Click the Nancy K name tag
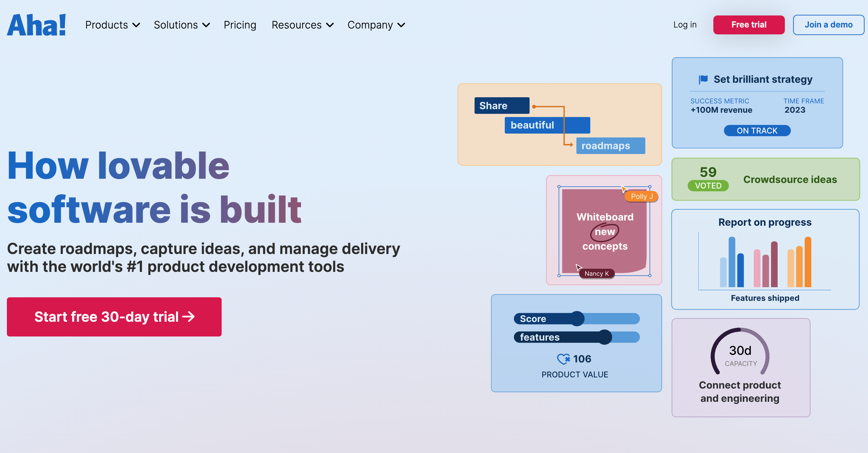Image resolution: width=868 pixels, height=453 pixels. click(x=597, y=274)
